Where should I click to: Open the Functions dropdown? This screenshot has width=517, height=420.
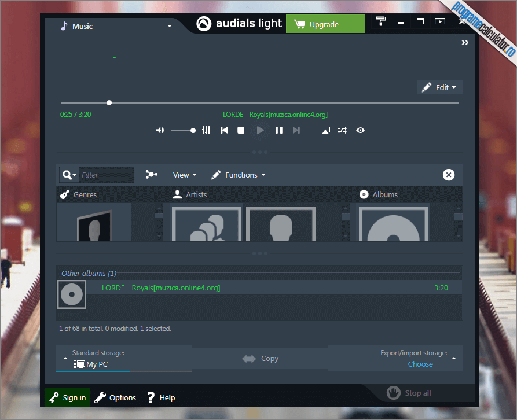pyautogui.click(x=239, y=175)
